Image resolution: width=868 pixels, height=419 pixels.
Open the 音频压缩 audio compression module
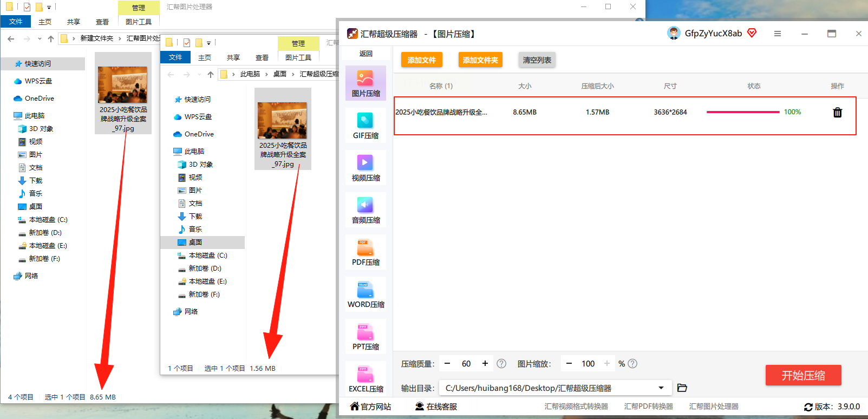(366, 209)
